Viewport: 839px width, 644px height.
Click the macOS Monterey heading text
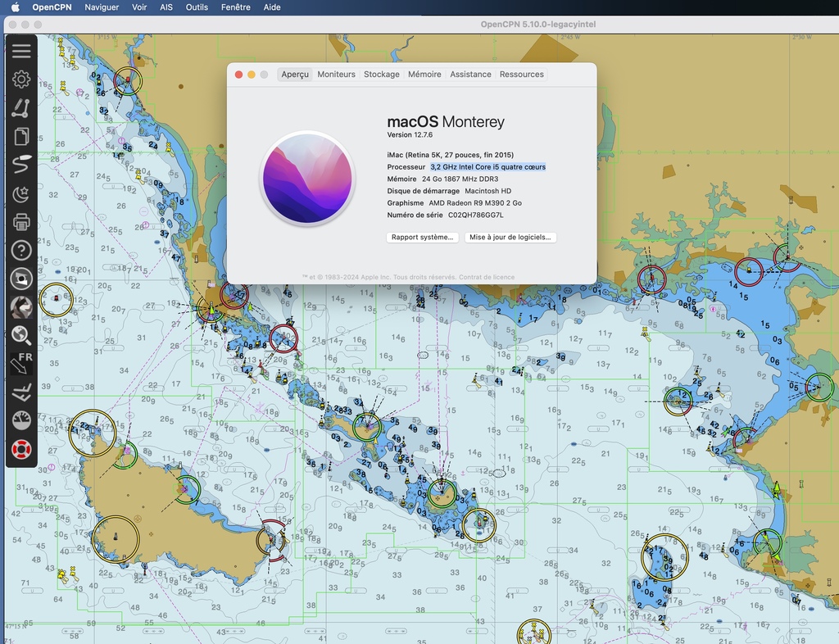(x=446, y=122)
